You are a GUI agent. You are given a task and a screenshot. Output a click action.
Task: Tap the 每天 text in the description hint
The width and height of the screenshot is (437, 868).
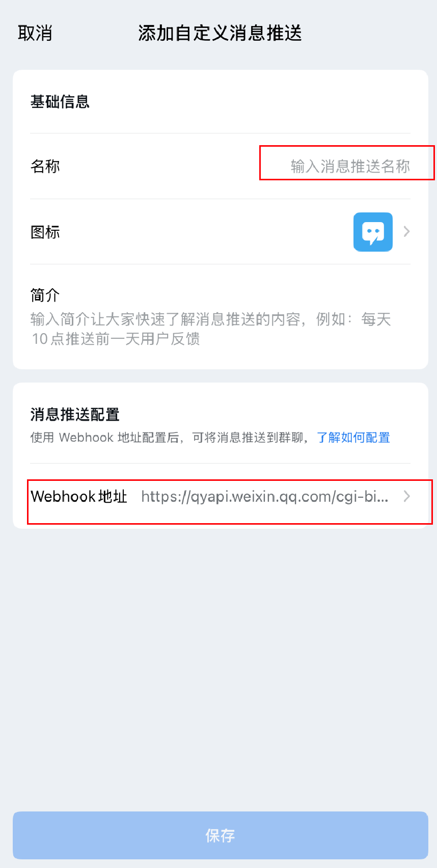pyautogui.click(x=376, y=319)
